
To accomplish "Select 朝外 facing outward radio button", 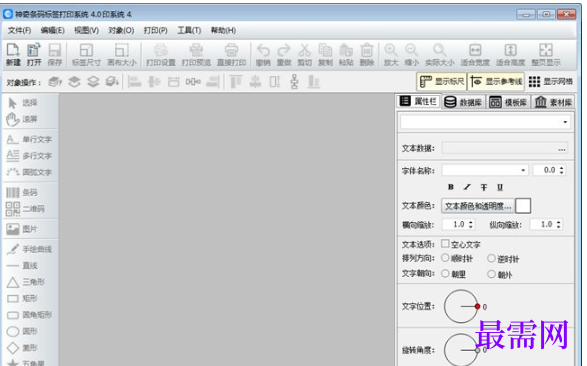I will click(x=492, y=274).
